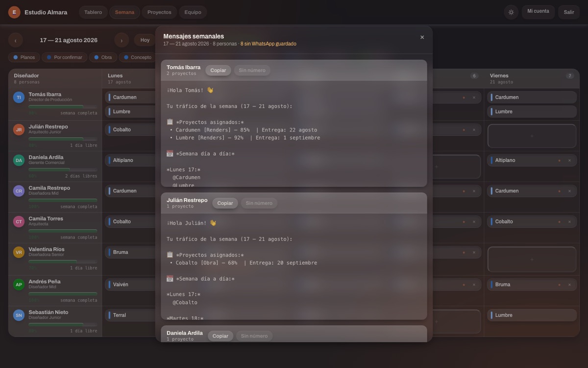Screen dimensions: 588x368
Task: Copy Julián Restrepo's weekly message
Action: coord(225,203)
